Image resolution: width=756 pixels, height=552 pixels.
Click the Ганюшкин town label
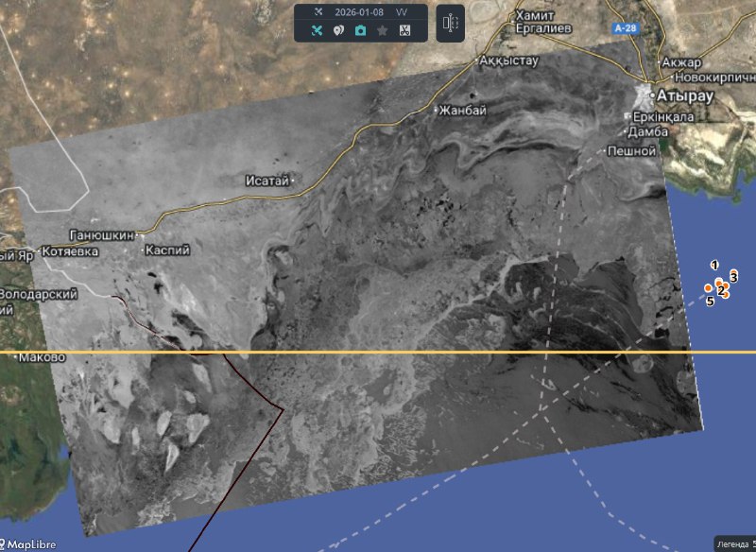point(102,234)
